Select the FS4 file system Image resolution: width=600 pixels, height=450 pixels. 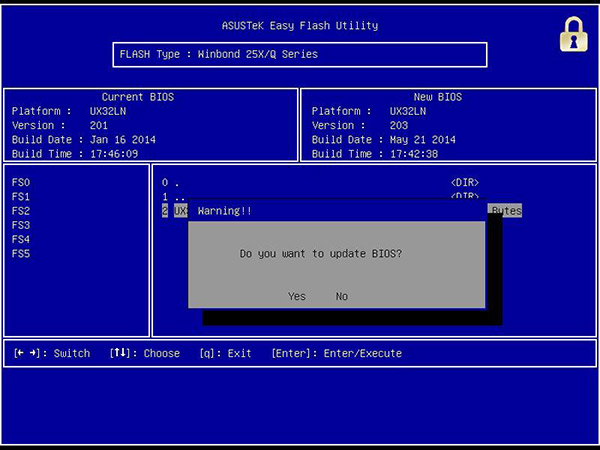[x=21, y=239]
